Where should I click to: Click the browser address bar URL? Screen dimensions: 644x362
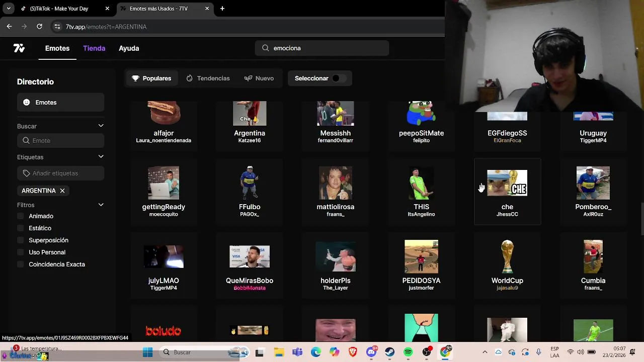coord(106,27)
